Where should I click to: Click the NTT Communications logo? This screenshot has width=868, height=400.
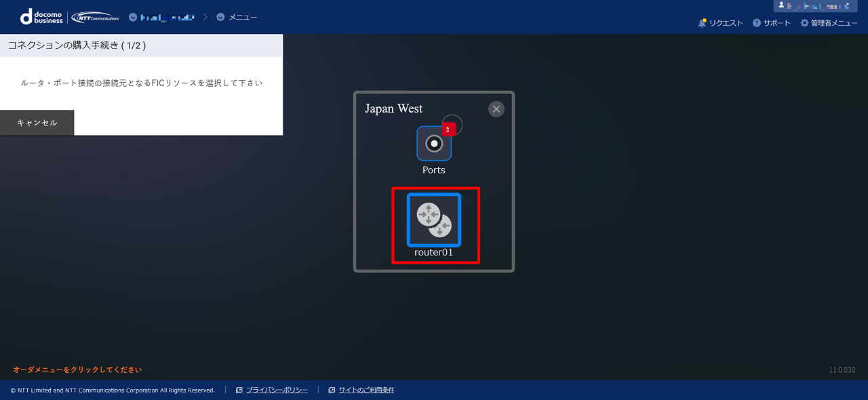point(94,16)
